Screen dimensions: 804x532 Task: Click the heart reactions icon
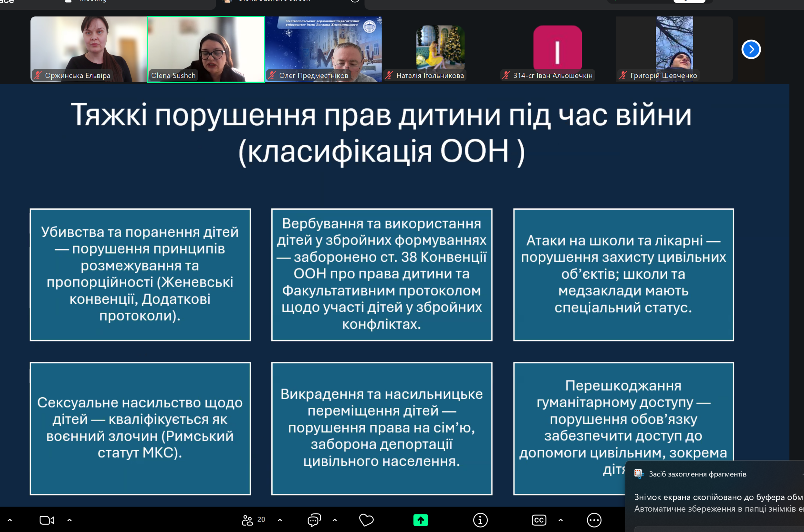click(366, 520)
